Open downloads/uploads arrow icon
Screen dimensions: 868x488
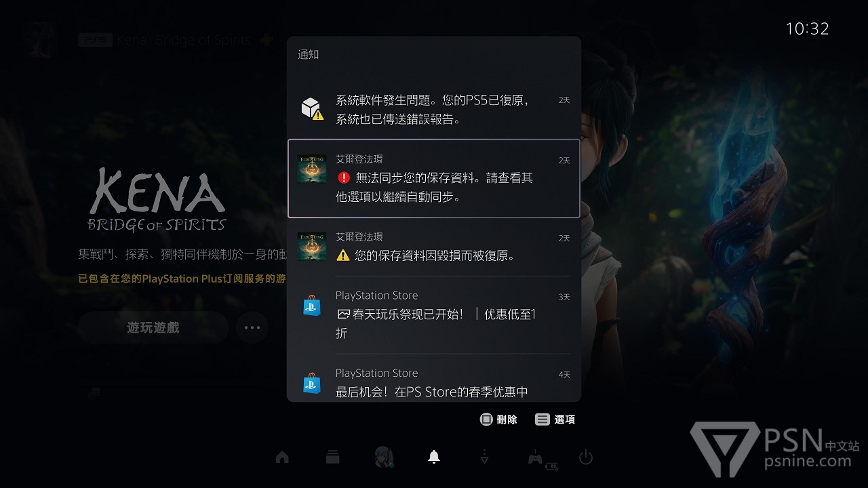pos(484,457)
